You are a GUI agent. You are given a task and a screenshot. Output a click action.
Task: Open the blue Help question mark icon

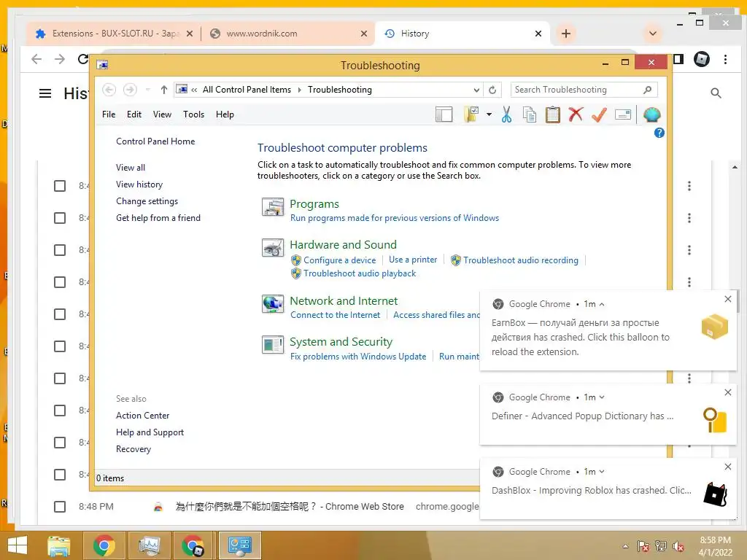tap(659, 133)
